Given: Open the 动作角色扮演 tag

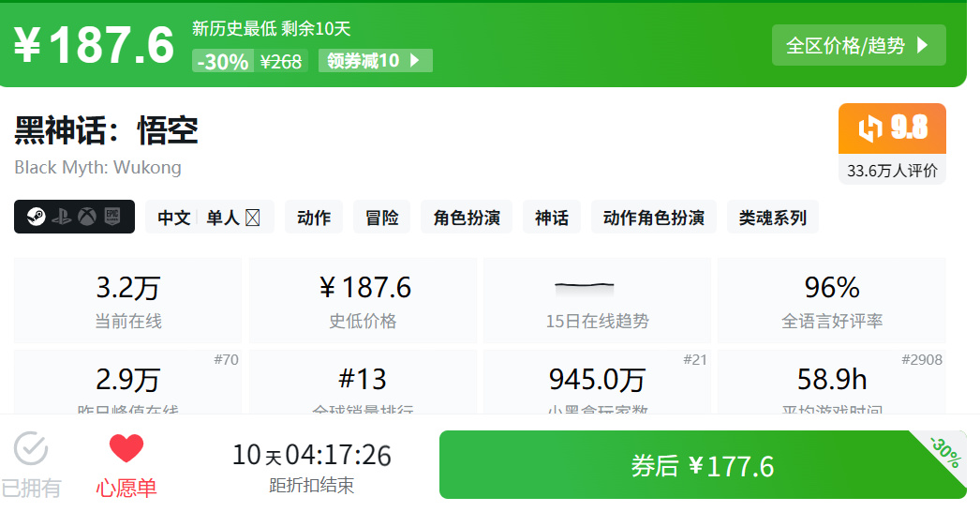Looking at the screenshot, I should 654,218.
